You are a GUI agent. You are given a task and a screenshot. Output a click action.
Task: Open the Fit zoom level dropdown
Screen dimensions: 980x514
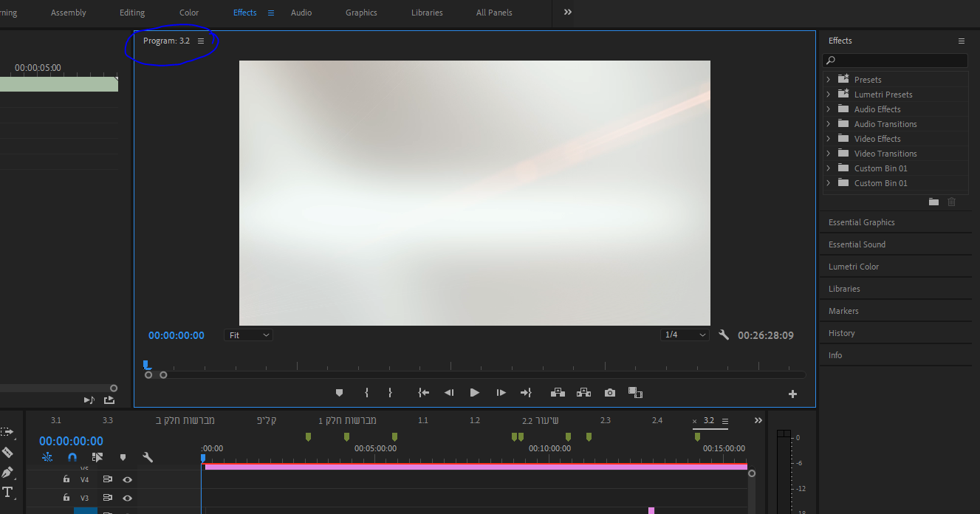click(249, 335)
